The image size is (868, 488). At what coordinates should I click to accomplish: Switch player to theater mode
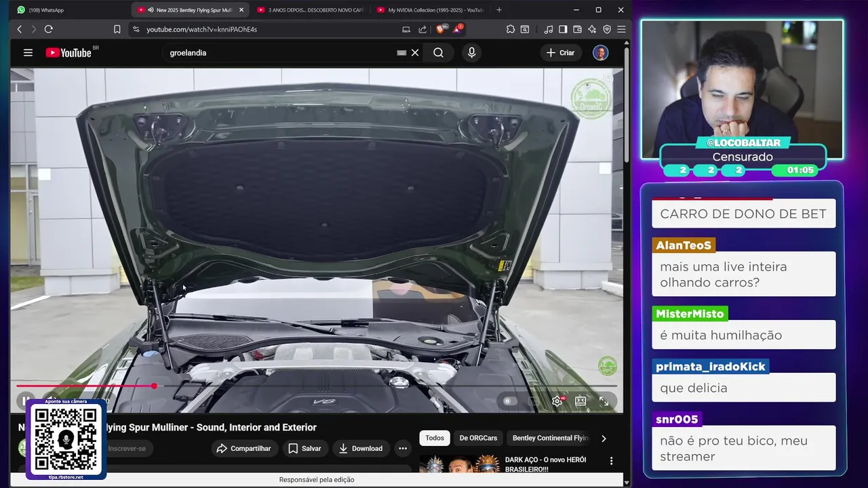(580, 401)
